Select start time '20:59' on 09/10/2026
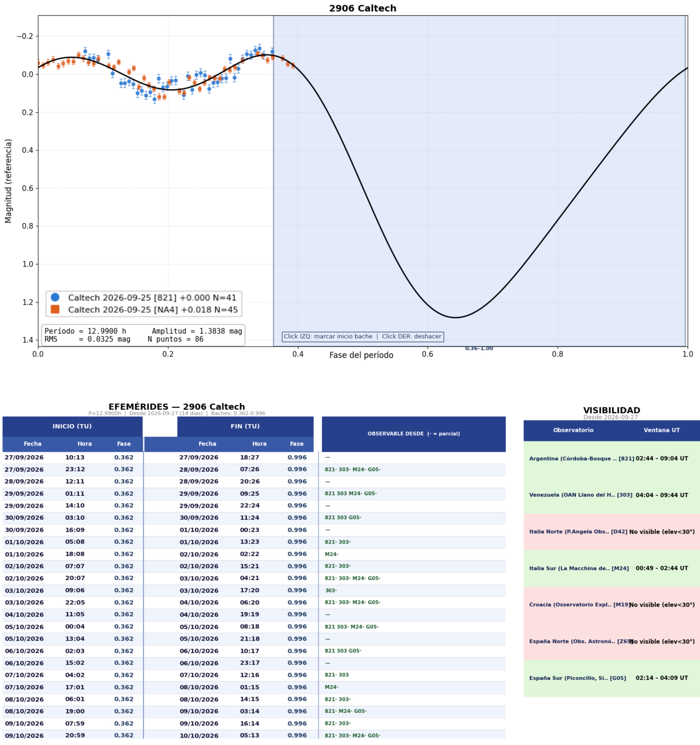The height and width of the screenshot is (745, 700). 75,736
